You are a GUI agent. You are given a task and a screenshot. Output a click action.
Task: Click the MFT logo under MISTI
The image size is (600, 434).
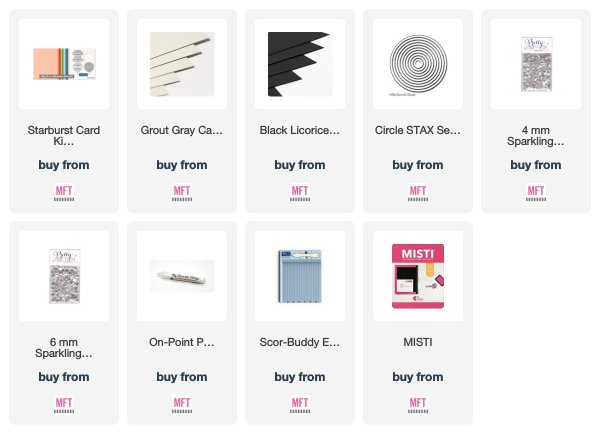[x=418, y=405]
